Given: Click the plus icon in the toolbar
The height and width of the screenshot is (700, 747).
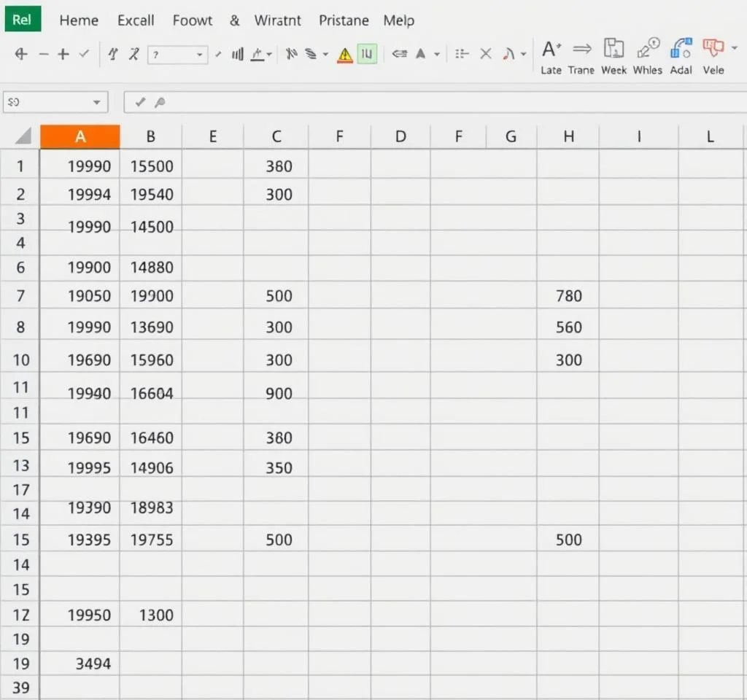Looking at the screenshot, I should [x=63, y=54].
